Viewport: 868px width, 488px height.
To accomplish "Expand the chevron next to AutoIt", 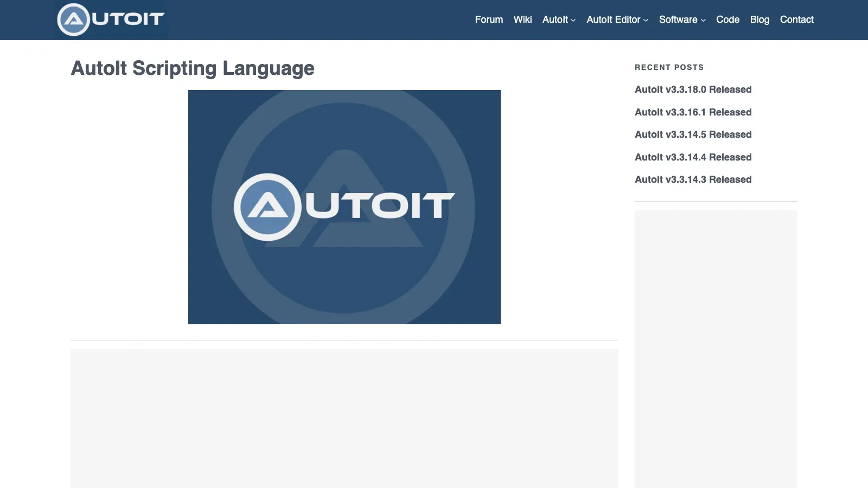I will 573,21.
